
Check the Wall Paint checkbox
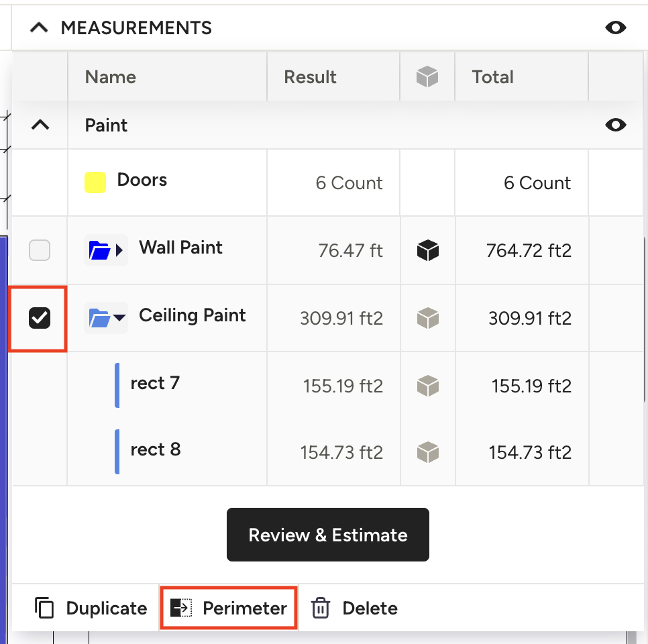click(x=40, y=250)
